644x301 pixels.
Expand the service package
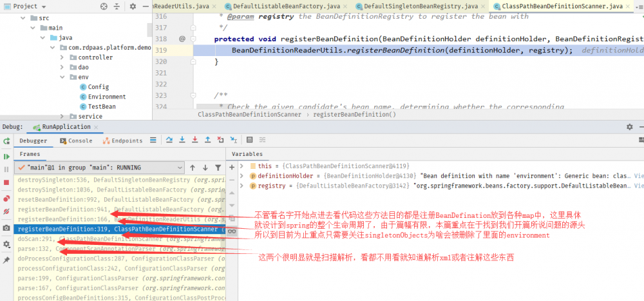62,117
